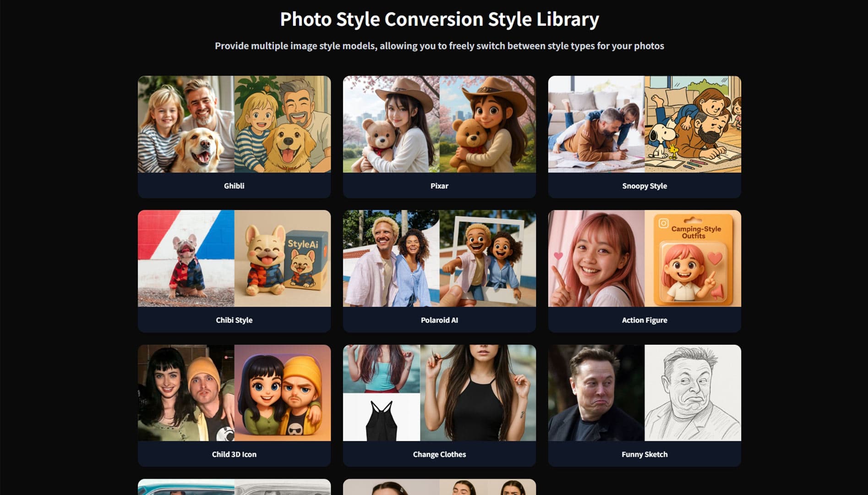This screenshot has width=868, height=495.
Task: Choose the Funny Sketch thumbnail
Action: click(644, 393)
